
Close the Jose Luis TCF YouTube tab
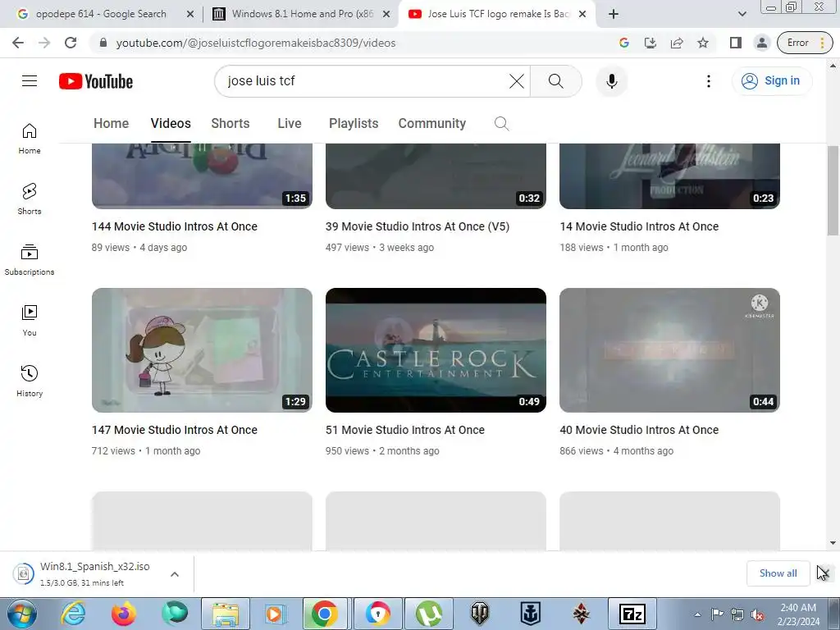(x=582, y=14)
